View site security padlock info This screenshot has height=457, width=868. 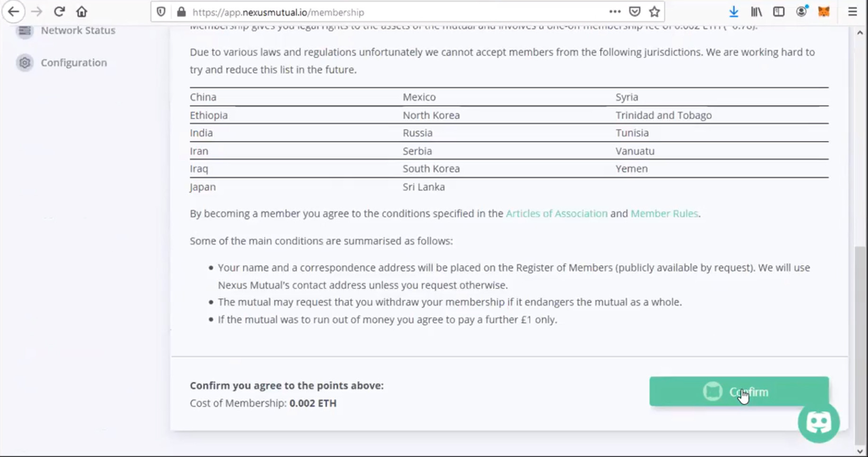[x=181, y=12]
